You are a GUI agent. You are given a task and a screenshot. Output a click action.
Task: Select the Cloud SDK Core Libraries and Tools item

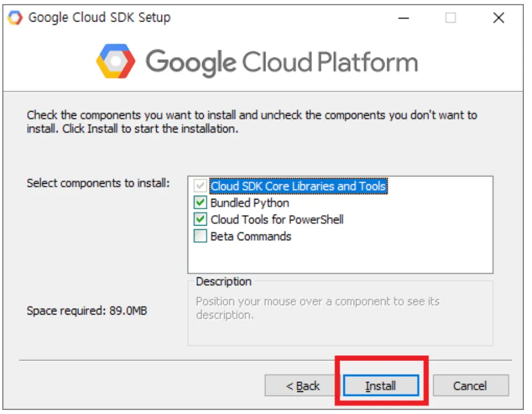point(298,186)
